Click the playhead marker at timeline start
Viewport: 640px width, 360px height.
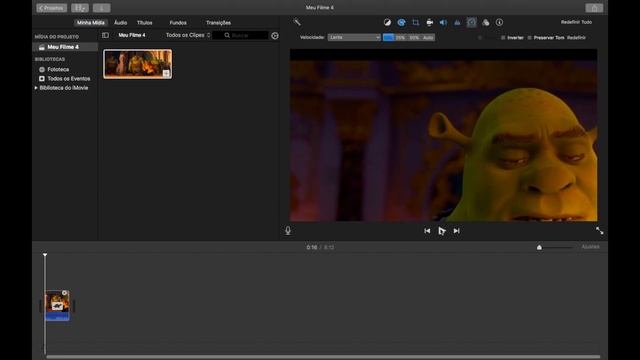45,255
